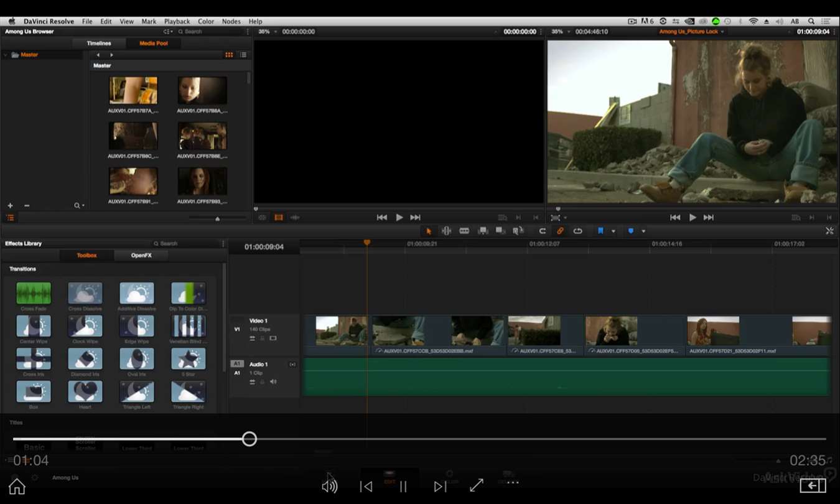
Task: Select the Heart transition effect
Action: click(85, 392)
